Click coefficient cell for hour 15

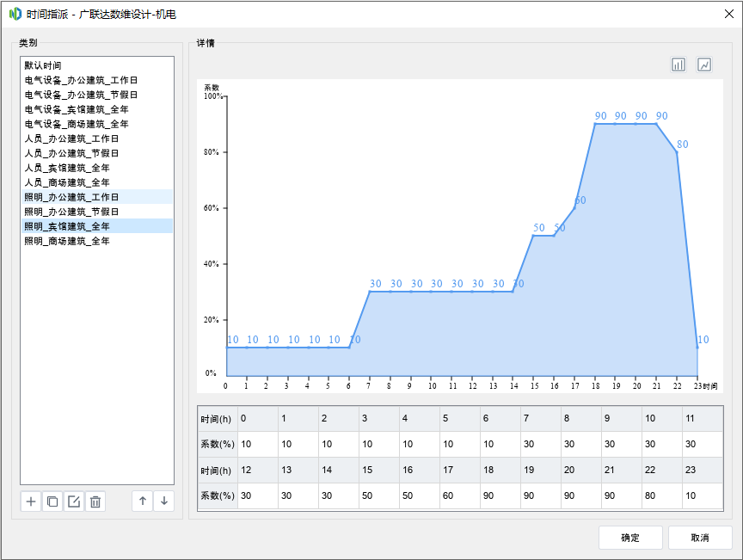tap(379, 496)
